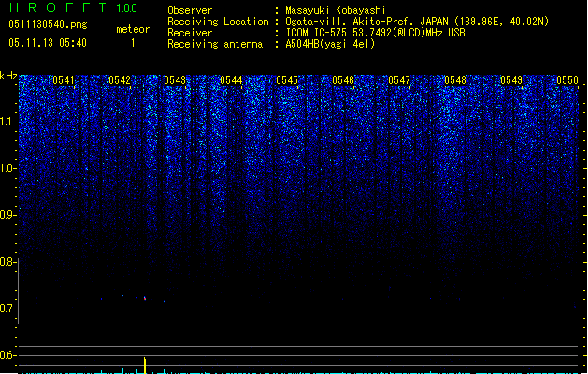Click the HROFFT 1.0.0 title text
The width and height of the screenshot is (588, 374).
(x=73, y=7)
